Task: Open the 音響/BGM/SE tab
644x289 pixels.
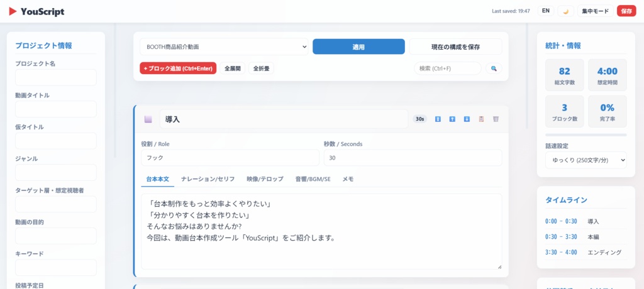Action: tap(313, 179)
